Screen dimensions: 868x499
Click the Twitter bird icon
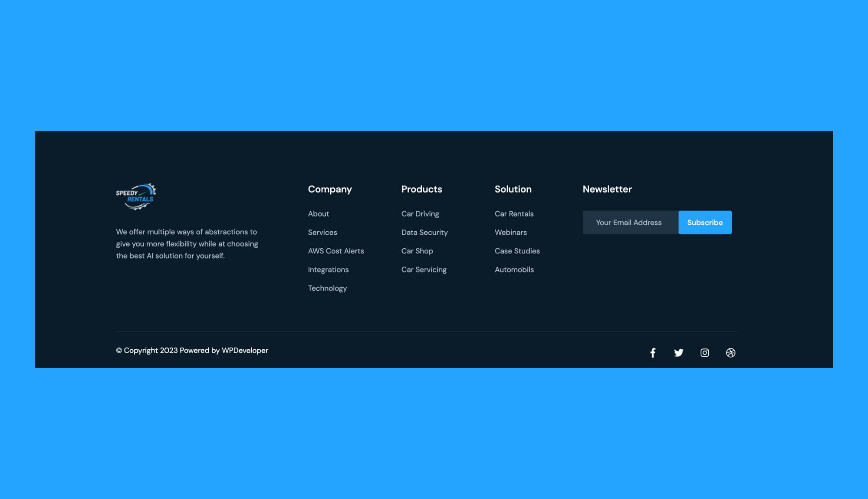coord(679,353)
